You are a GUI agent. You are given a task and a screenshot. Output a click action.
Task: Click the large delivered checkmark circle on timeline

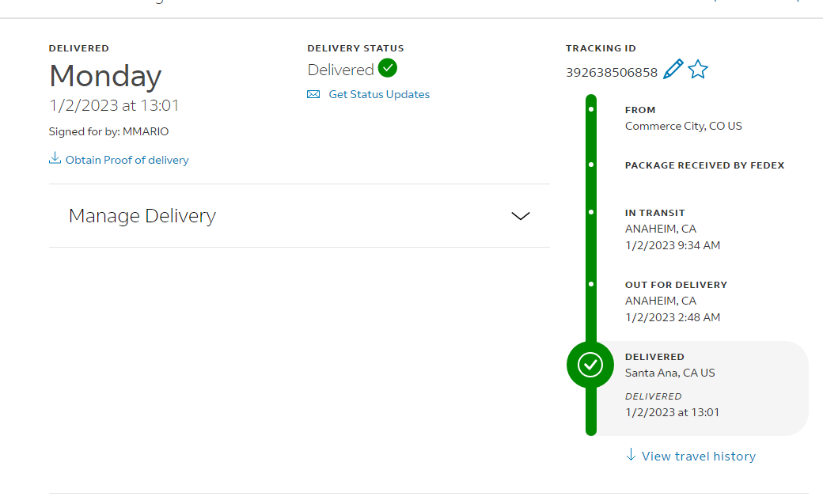(x=590, y=365)
